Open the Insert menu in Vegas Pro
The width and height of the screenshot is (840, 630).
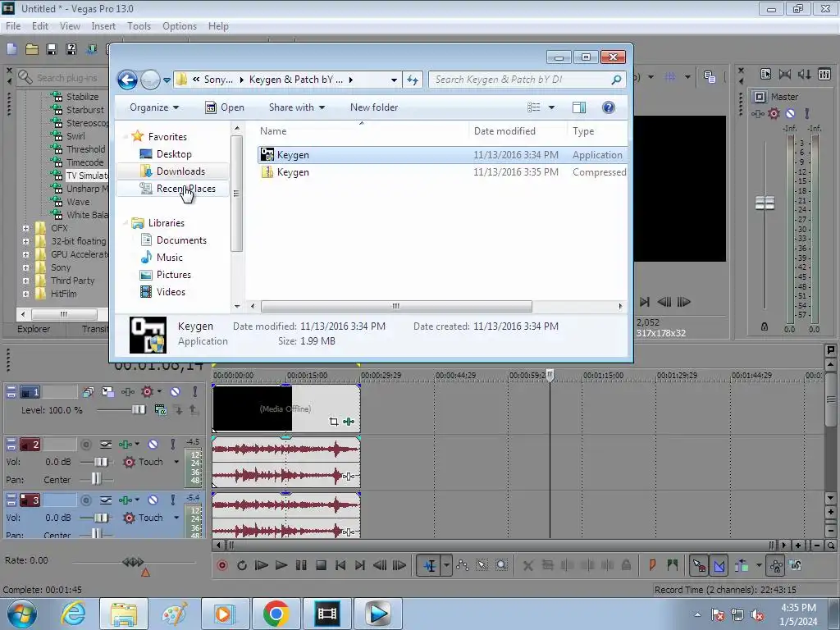coord(103,25)
